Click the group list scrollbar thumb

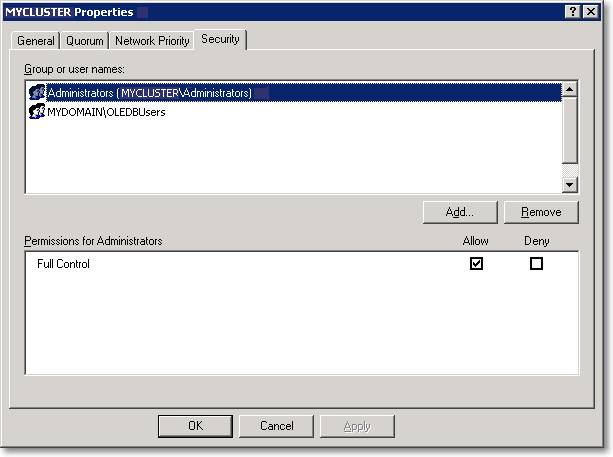[x=570, y=130]
